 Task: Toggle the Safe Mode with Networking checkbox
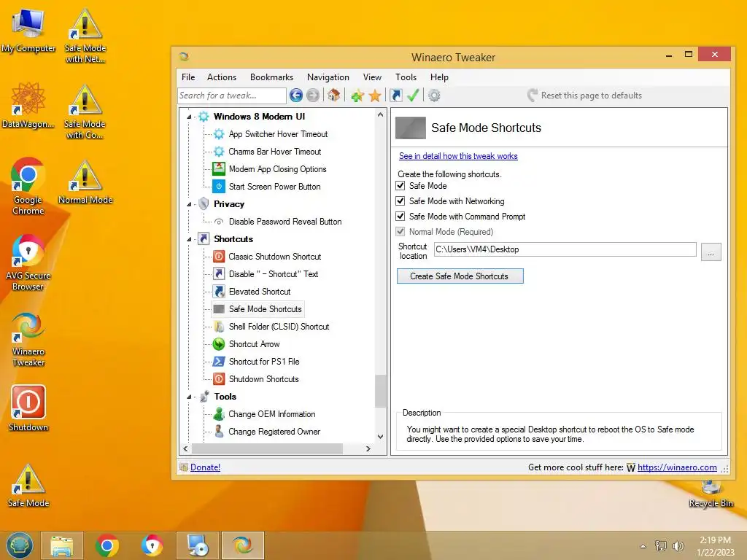[x=400, y=201]
